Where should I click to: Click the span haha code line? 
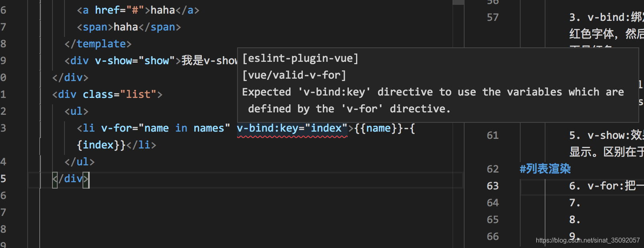click(129, 27)
